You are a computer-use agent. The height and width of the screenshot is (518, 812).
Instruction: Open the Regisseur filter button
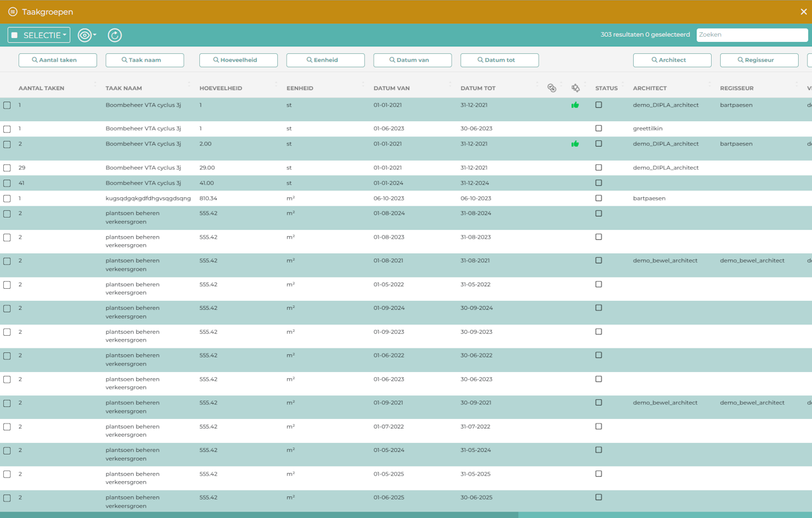click(x=759, y=60)
